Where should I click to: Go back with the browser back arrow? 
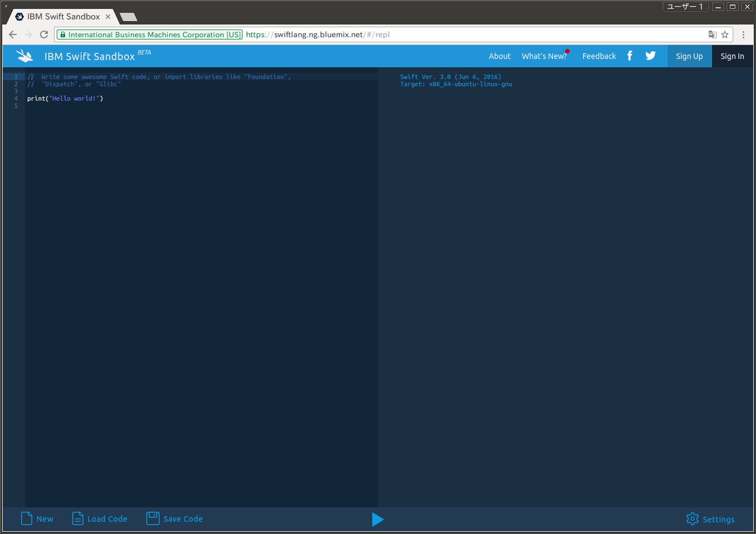pyautogui.click(x=13, y=34)
